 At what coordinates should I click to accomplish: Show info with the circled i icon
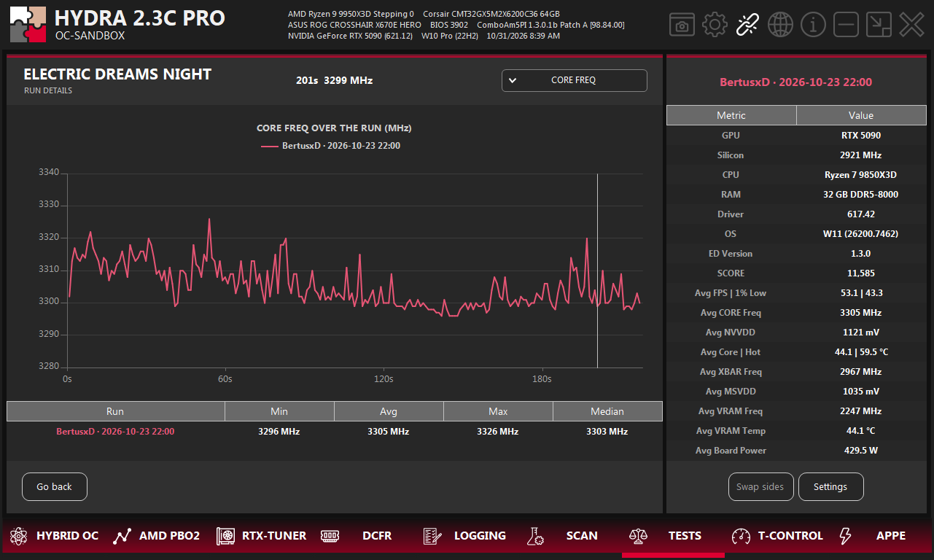click(813, 25)
